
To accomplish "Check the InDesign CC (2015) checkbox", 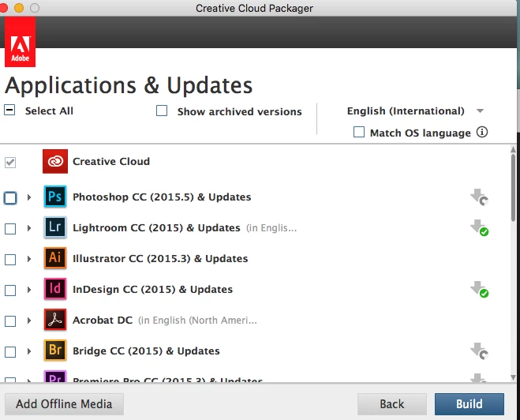I will pyautogui.click(x=10, y=291).
